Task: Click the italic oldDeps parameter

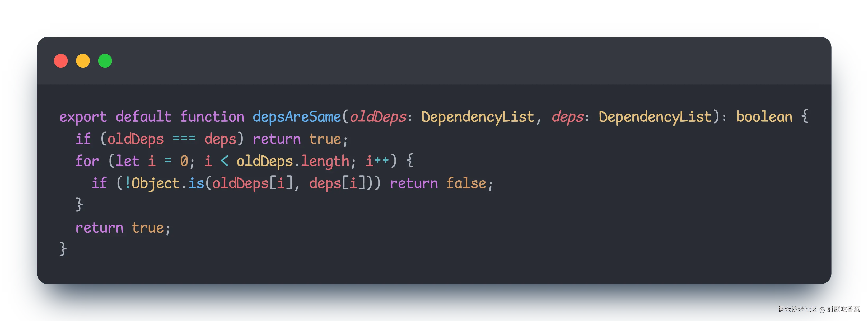Action: [378, 117]
